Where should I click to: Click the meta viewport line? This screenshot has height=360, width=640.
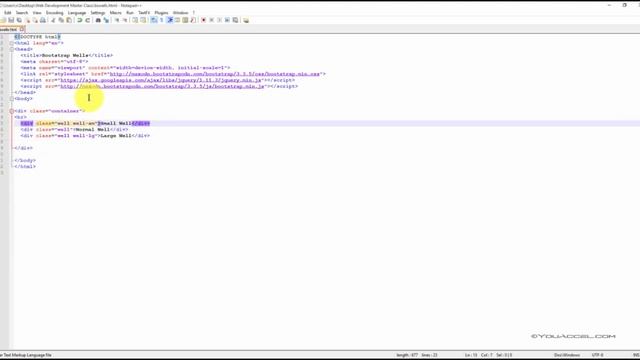point(125,68)
